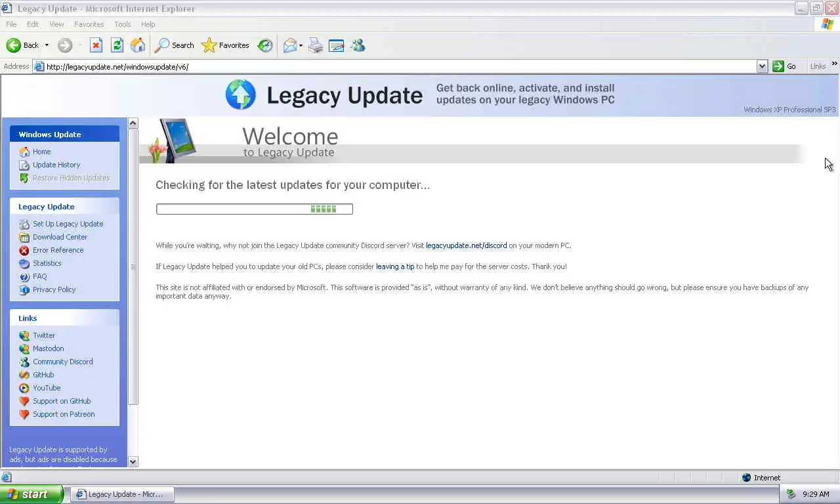Open the Mastodon link
This screenshot has width=840, height=504.
[x=48, y=348]
